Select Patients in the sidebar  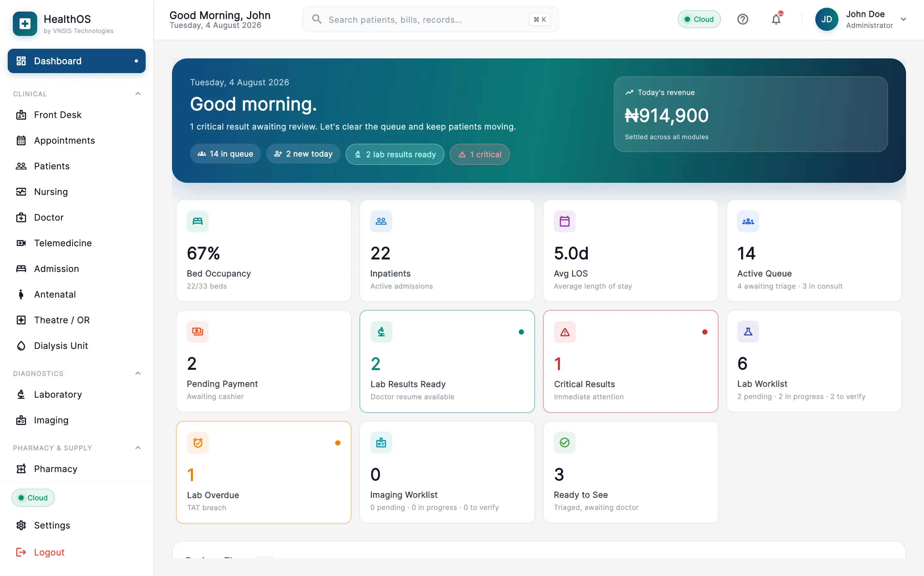tap(77, 166)
